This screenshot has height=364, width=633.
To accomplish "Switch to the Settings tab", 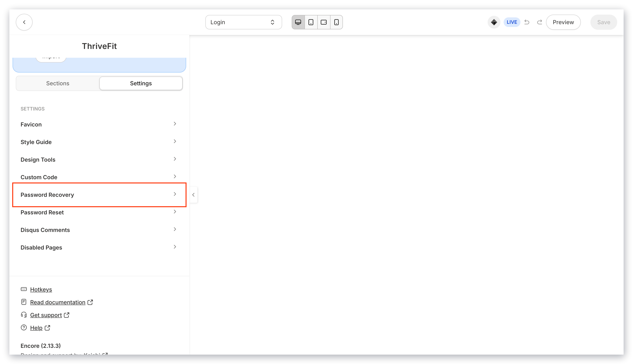I will tap(141, 83).
